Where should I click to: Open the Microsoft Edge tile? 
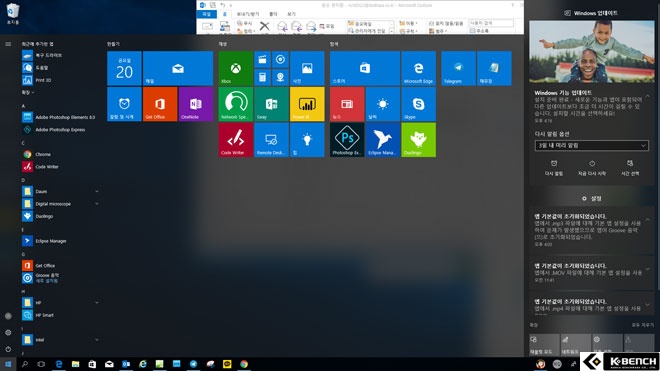[418, 68]
